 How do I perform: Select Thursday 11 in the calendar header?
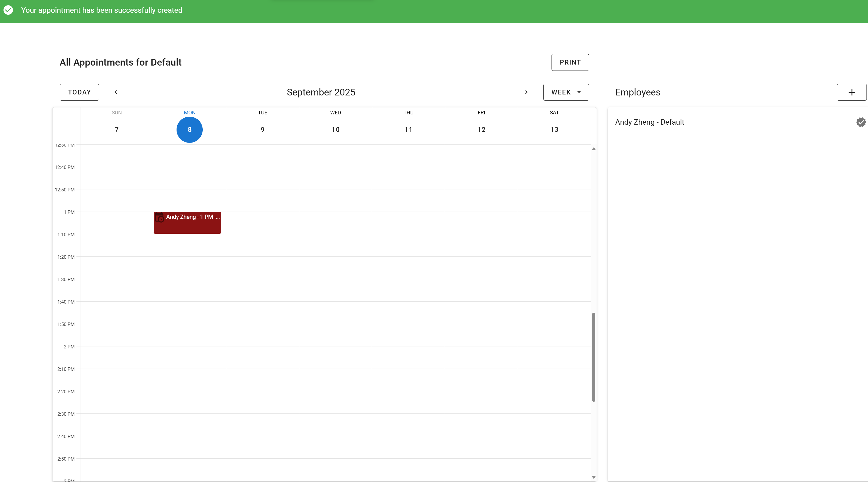click(x=408, y=130)
